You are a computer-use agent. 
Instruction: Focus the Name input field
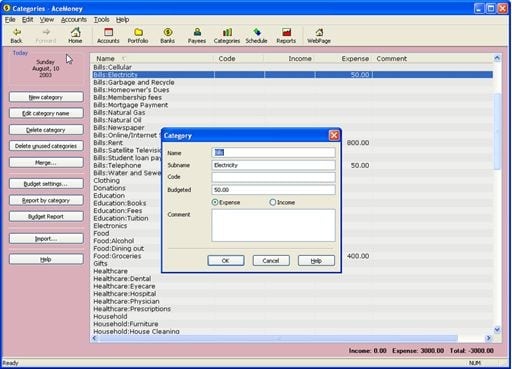(273, 153)
